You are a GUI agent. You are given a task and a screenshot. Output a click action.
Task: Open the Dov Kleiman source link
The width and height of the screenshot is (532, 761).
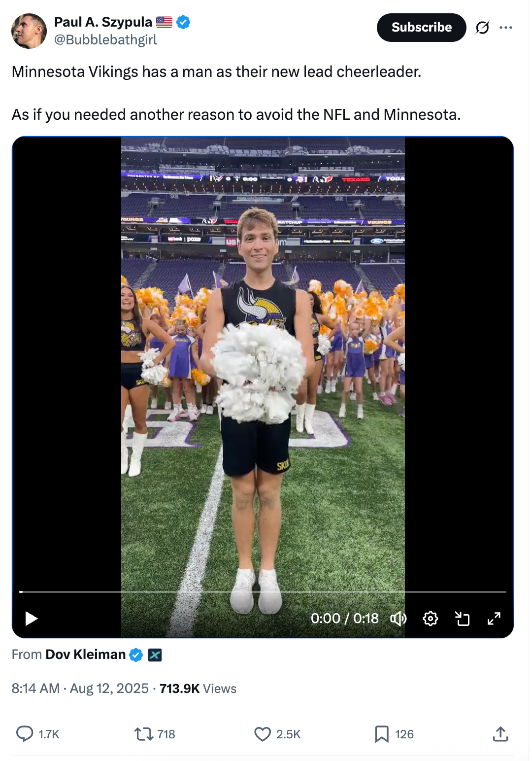pyautogui.click(x=85, y=655)
